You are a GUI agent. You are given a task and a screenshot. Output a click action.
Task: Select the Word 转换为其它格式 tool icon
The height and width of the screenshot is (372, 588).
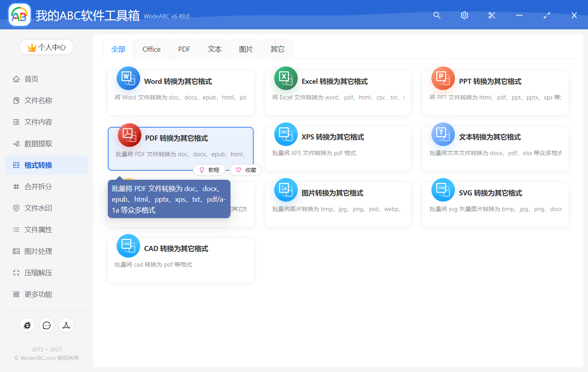129,78
